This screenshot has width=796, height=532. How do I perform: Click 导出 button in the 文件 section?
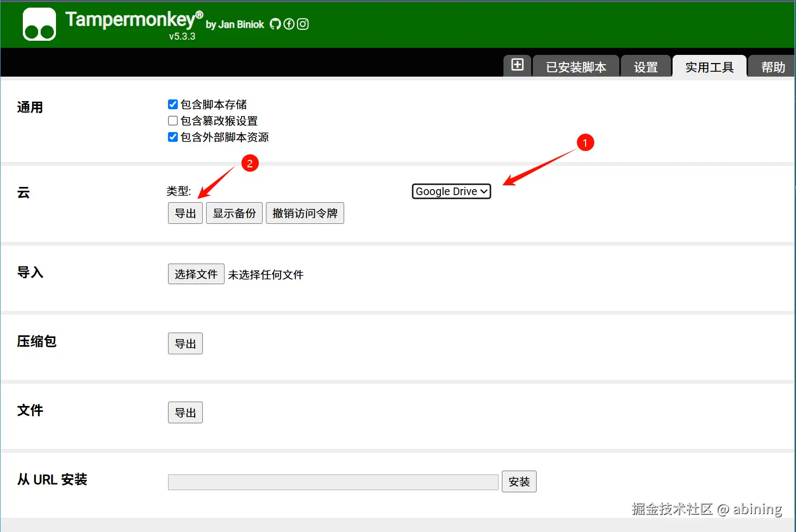(x=185, y=412)
